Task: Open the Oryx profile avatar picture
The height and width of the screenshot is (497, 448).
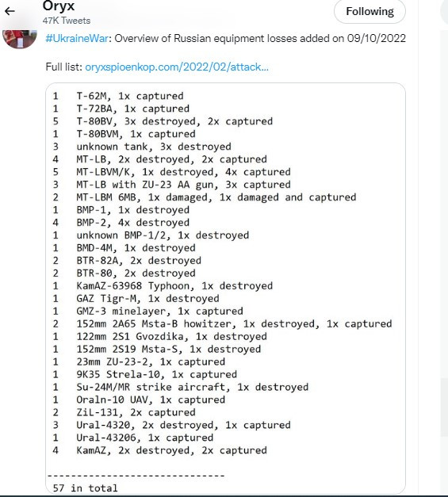Action: [20, 39]
